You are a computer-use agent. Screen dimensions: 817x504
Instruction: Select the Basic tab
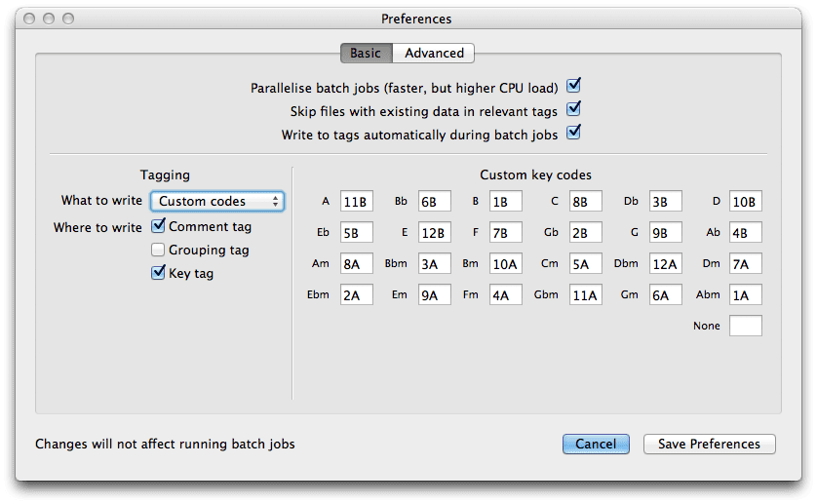tap(366, 54)
